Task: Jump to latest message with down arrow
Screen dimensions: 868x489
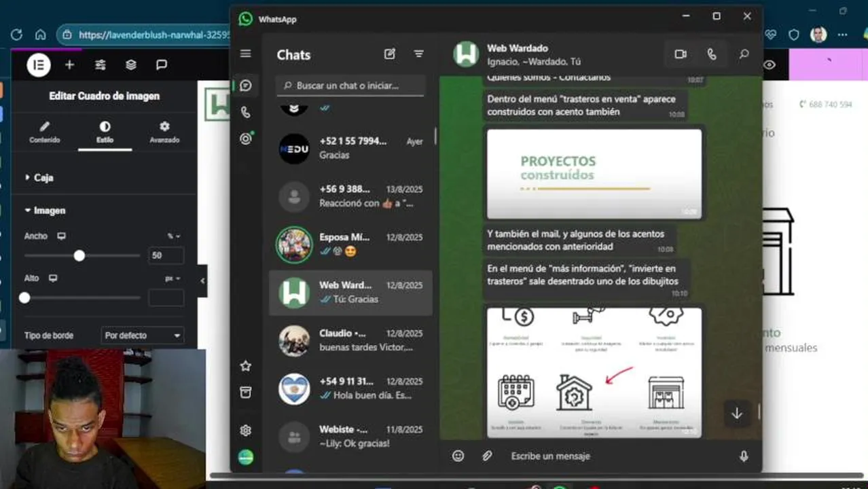Action: [737, 414]
